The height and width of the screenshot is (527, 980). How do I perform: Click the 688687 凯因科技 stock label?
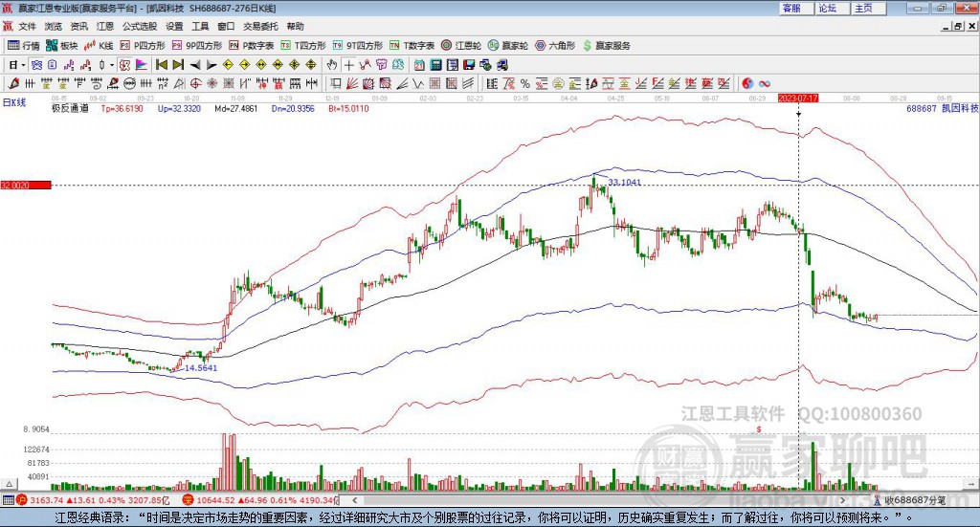point(943,109)
